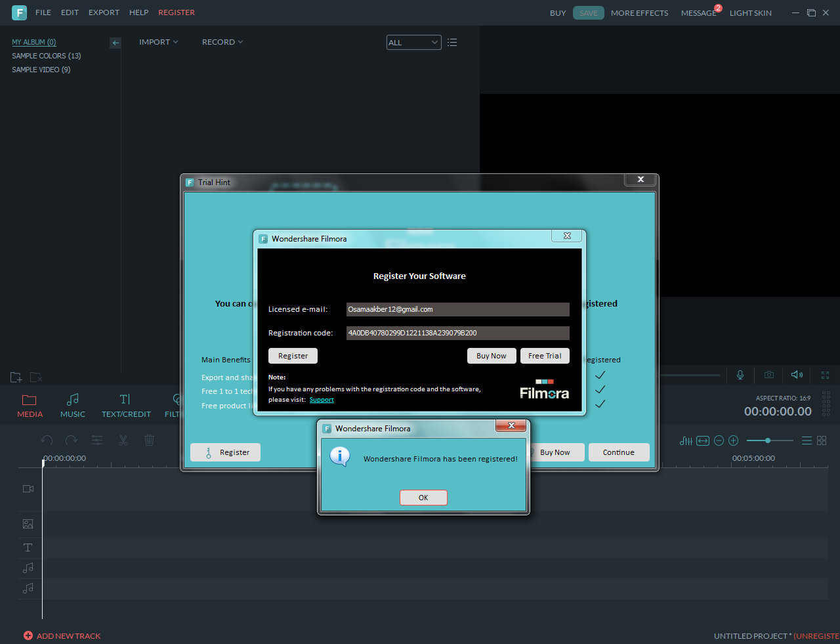
Task: Switch to storyboard grid view icon
Action: 822,440
